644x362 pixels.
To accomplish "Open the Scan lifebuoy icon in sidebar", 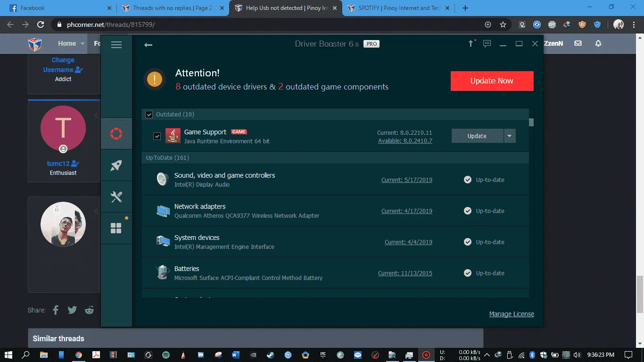I will [116, 133].
